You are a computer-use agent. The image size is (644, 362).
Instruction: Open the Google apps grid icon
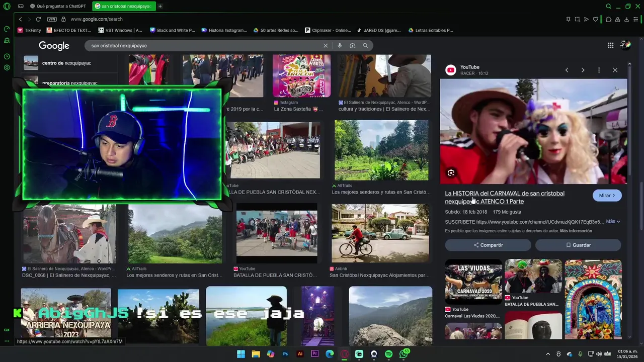tap(610, 45)
